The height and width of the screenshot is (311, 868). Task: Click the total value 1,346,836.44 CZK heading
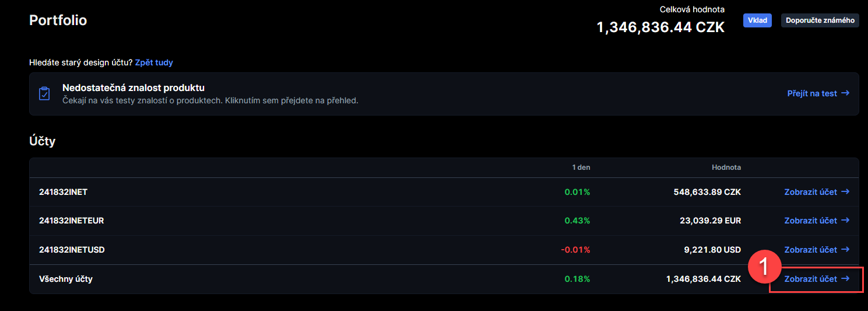660,27
